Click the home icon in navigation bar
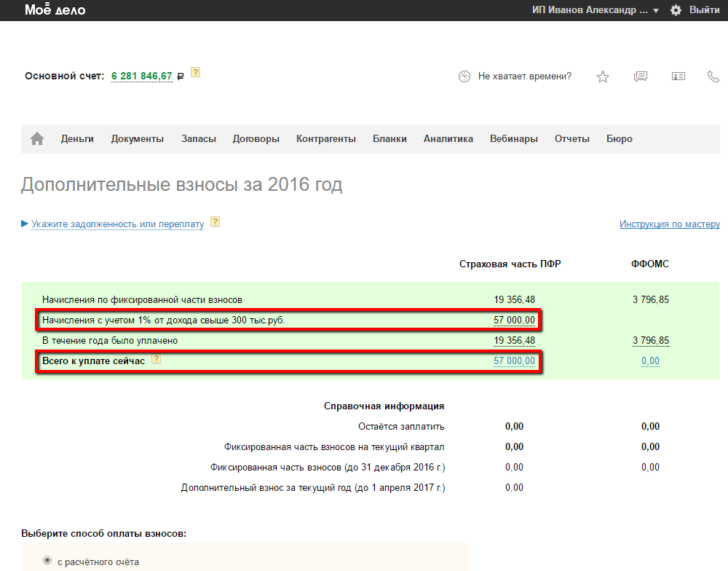This screenshot has height=571, width=728. [x=37, y=139]
